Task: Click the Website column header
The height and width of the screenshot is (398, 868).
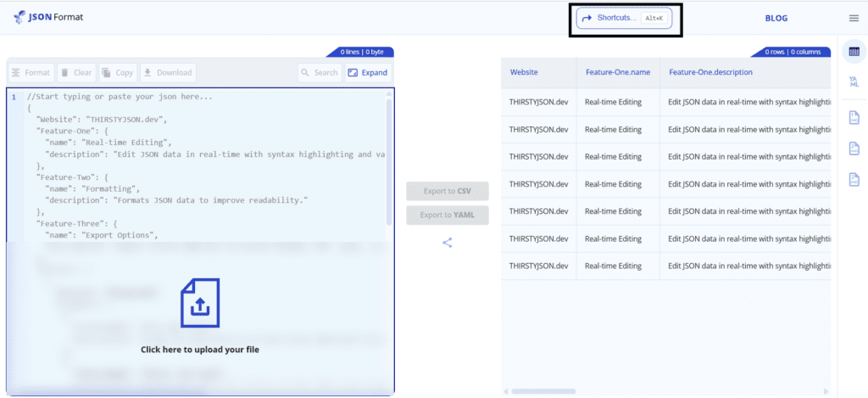Action: click(x=524, y=72)
